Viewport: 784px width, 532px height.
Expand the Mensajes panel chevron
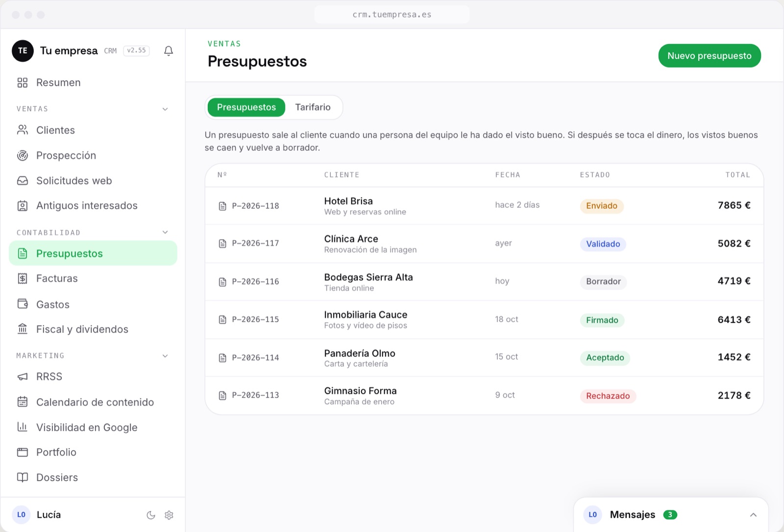(x=753, y=515)
